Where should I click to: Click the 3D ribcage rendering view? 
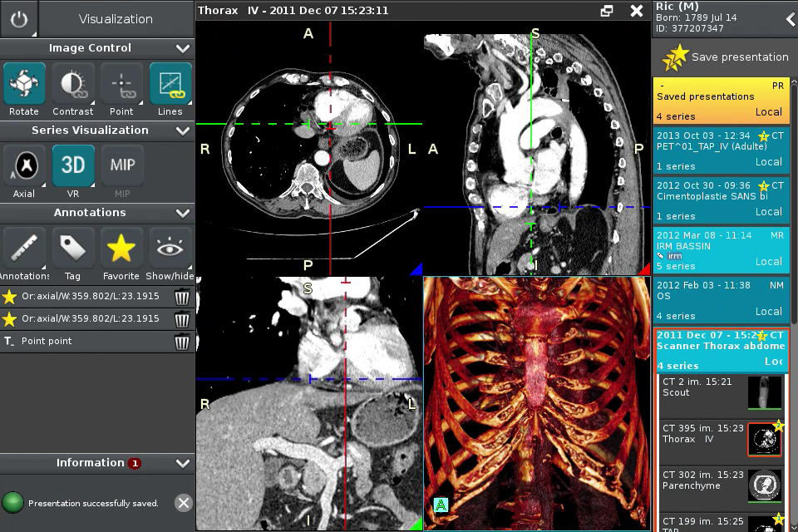[x=536, y=403]
